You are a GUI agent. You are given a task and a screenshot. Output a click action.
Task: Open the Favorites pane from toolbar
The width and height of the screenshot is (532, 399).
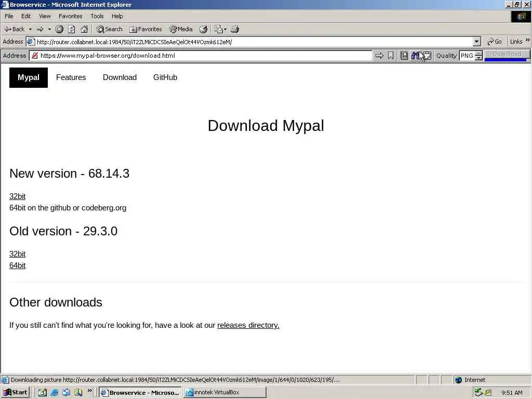[146, 29]
